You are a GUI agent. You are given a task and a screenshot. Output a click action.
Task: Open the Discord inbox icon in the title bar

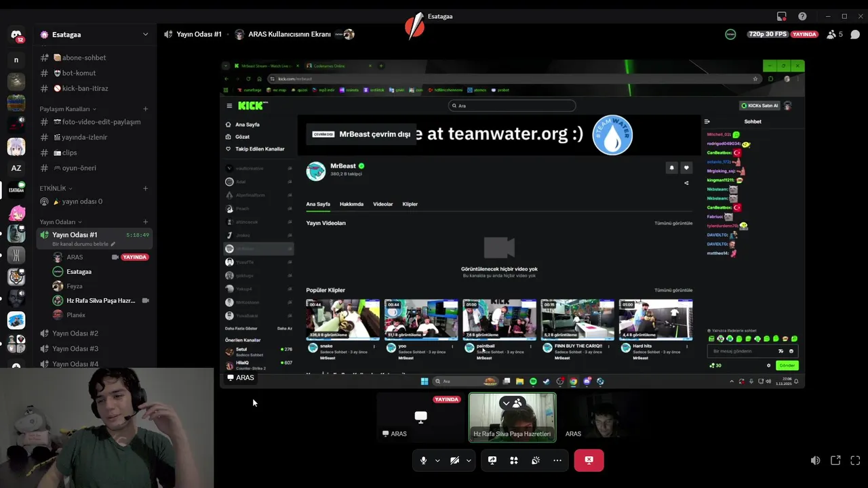click(782, 16)
